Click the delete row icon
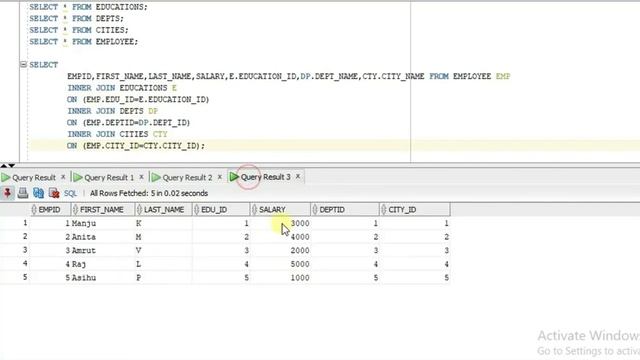The width and height of the screenshot is (640, 360). coord(54,193)
